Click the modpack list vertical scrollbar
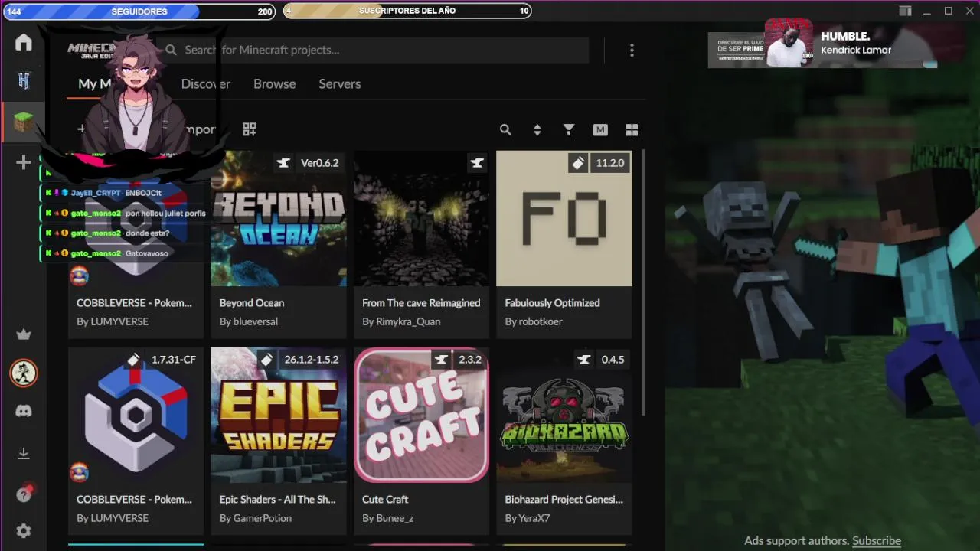The width and height of the screenshot is (980, 551). 642,283
